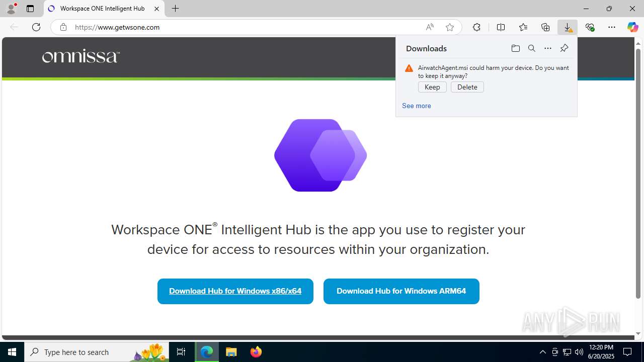Download Hub for Windows x86/x64
Screen dimensions: 644x362
click(235, 291)
